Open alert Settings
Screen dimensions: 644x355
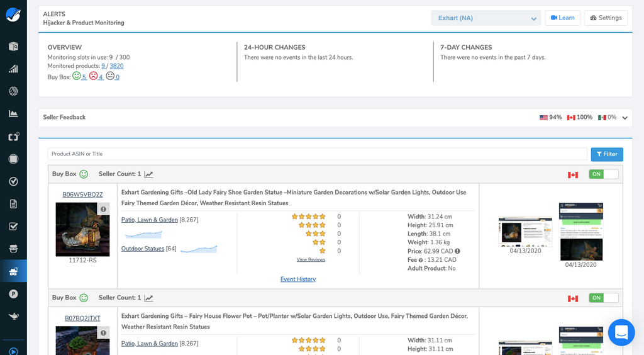coord(606,18)
